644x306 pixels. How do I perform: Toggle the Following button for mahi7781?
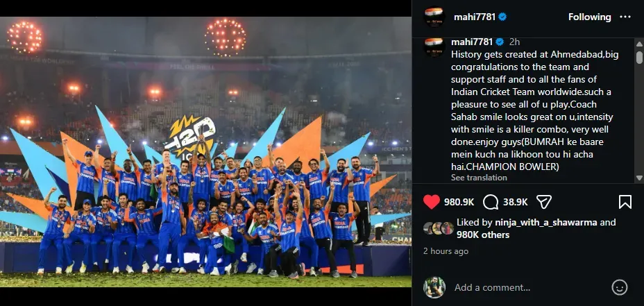pyautogui.click(x=589, y=17)
